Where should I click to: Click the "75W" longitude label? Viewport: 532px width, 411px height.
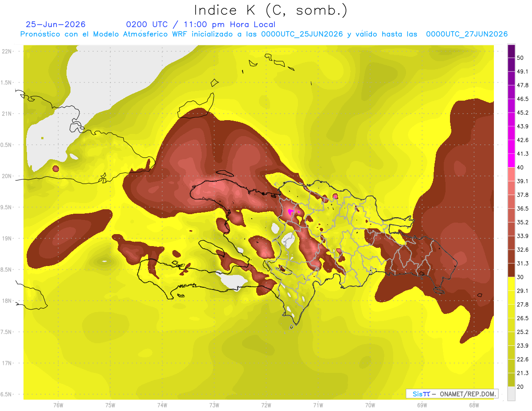(110, 405)
